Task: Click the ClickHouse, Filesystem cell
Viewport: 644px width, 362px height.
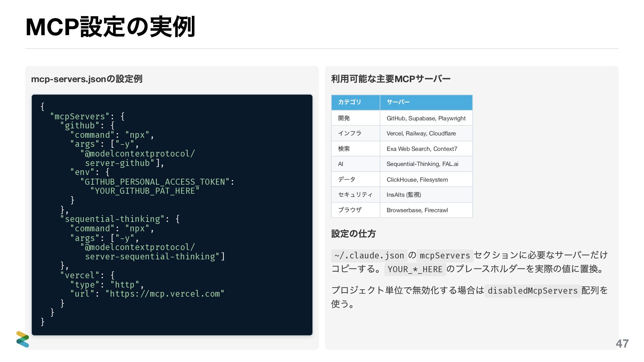Action: 417,180
